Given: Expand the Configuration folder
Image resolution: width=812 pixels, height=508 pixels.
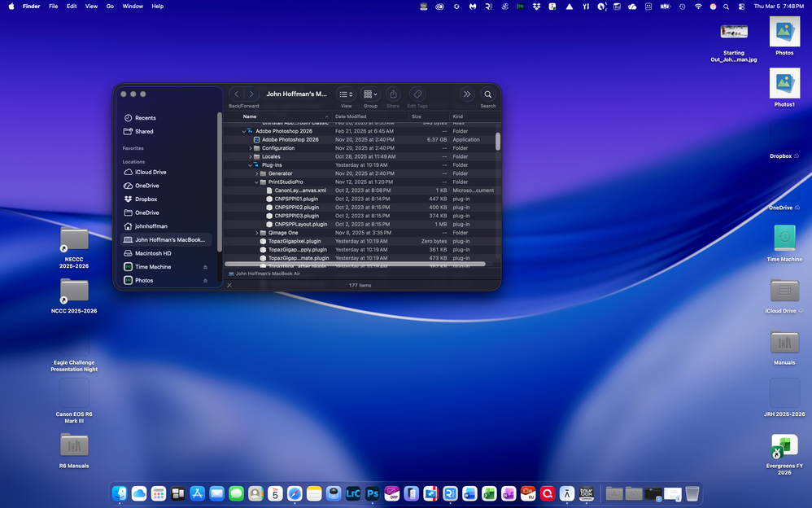Looking at the screenshot, I should coord(250,148).
